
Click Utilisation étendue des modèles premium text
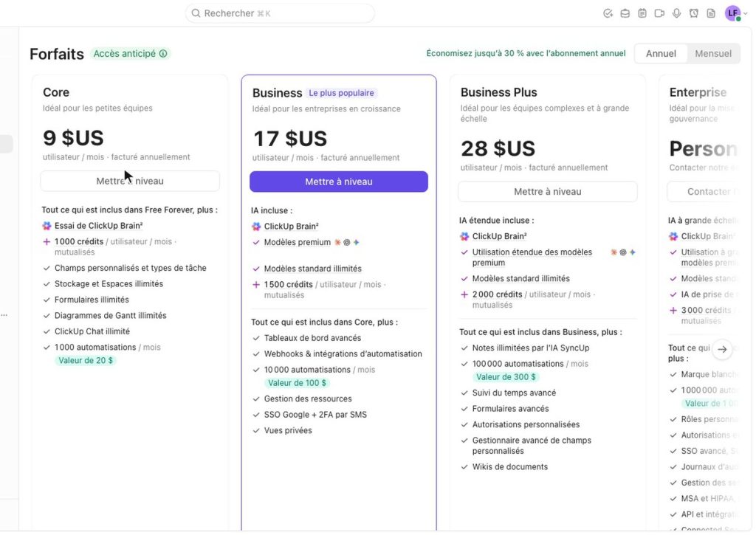point(532,258)
